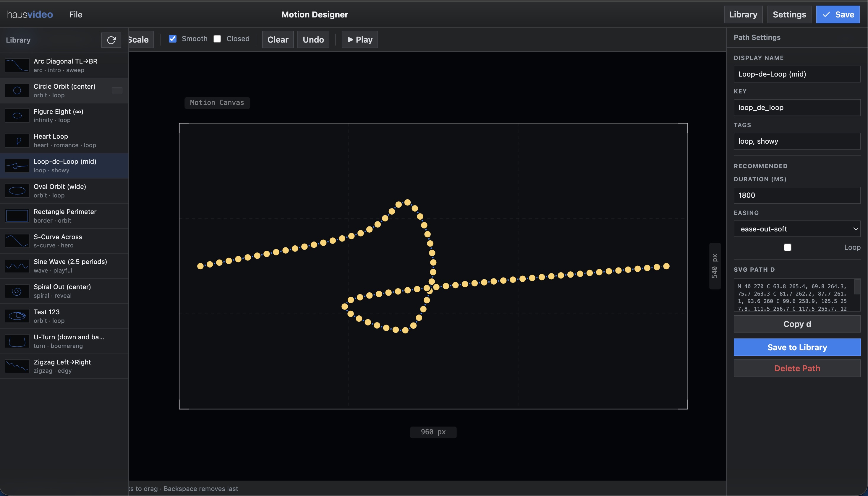Screen dimensions: 868x496
Task: Choose the Oval Orbit (wide) thumbnail
Action: 17,191
